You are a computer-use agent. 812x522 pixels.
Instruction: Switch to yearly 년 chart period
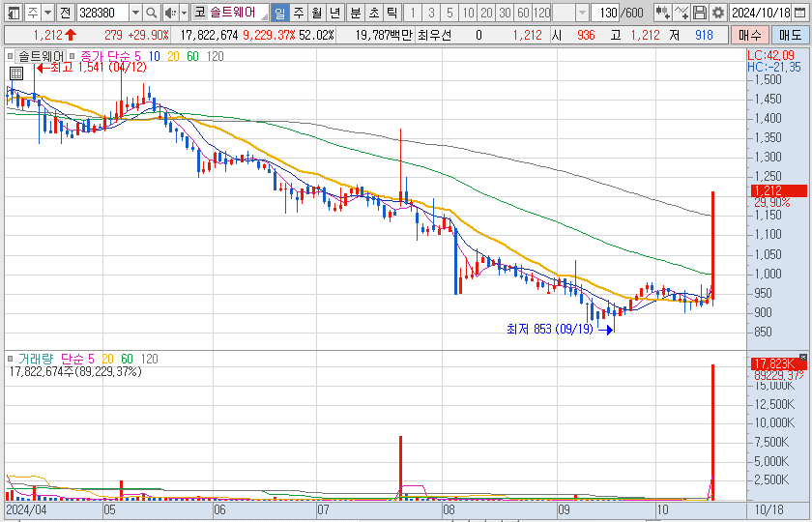(334, 13)
